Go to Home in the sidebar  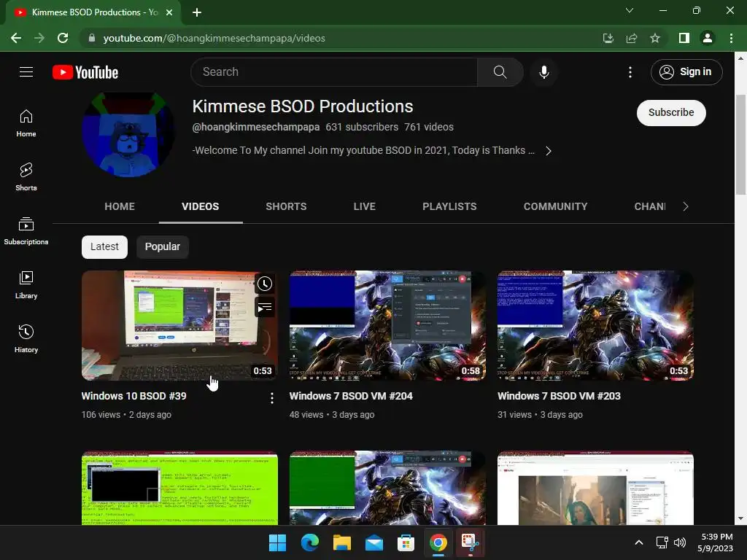26,123
